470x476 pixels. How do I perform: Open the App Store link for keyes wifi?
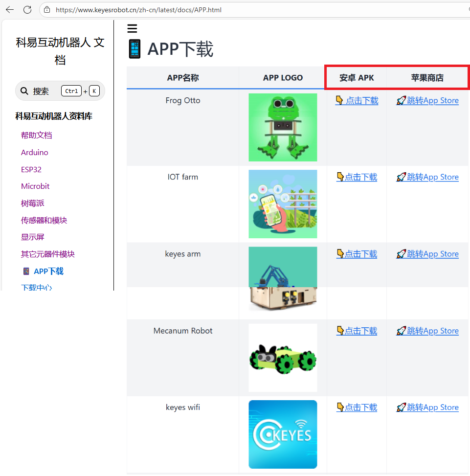click(x=427, y=407)
